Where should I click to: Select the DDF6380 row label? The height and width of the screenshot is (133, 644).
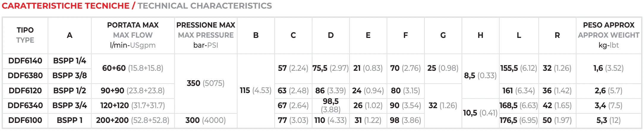click(25, 76)
